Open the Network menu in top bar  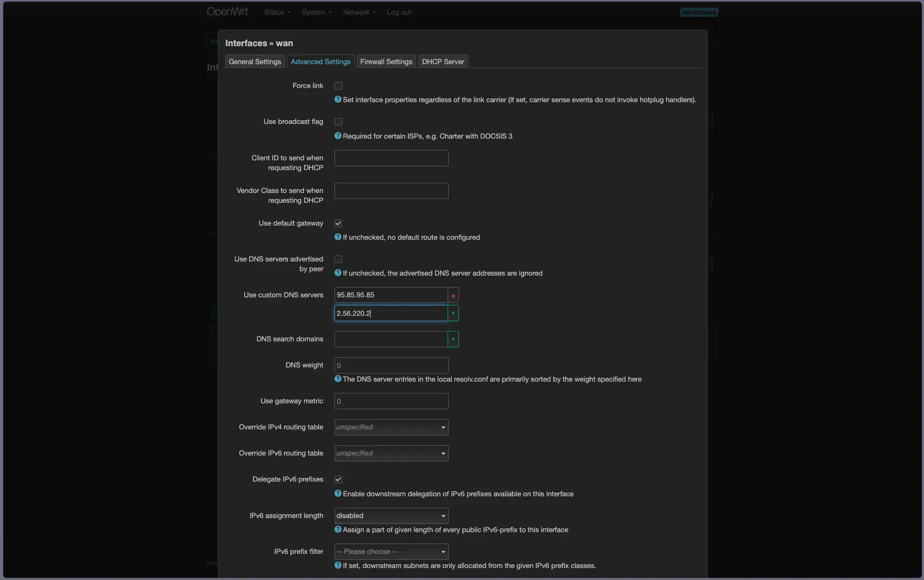pos(359,13)
